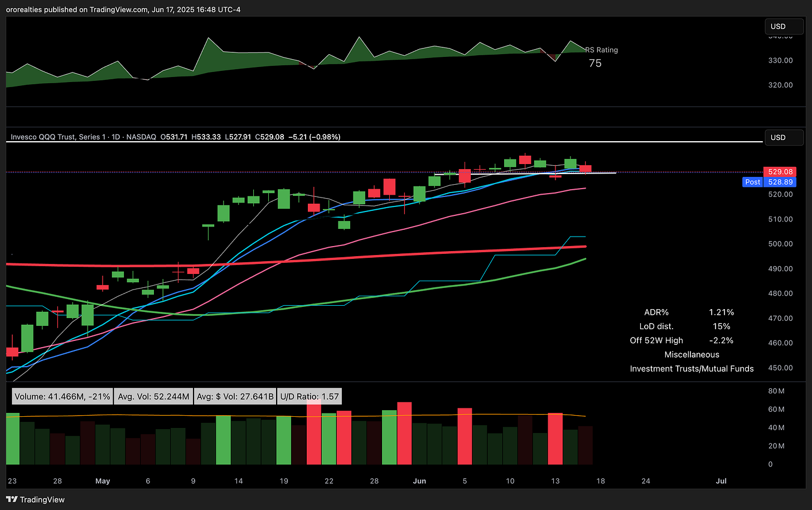
Task: Click Investment Trusts/Mutual Funds industry label
Action: [692, 368]
